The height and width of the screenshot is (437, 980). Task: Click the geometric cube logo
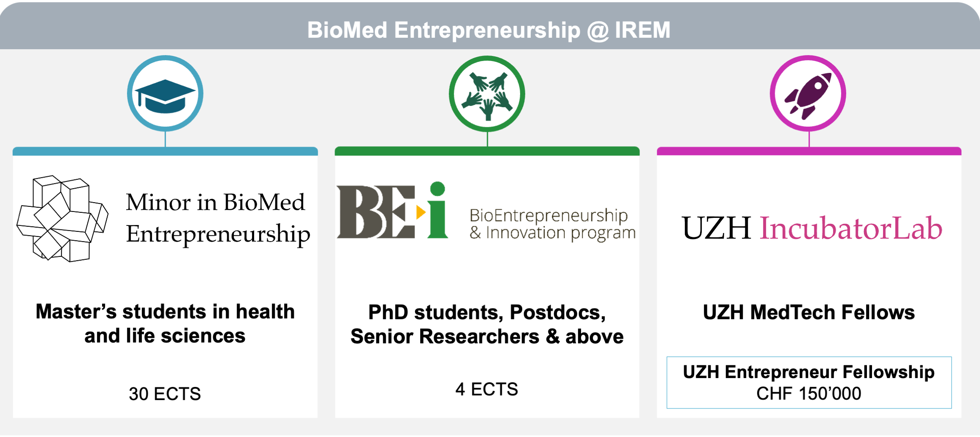62,218
